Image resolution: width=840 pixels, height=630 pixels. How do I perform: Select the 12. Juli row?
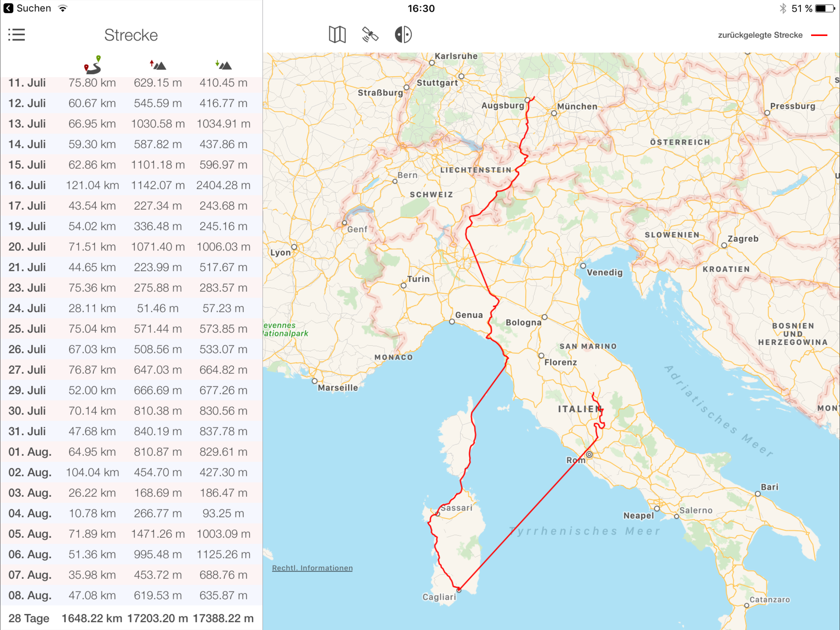(131, 103)
